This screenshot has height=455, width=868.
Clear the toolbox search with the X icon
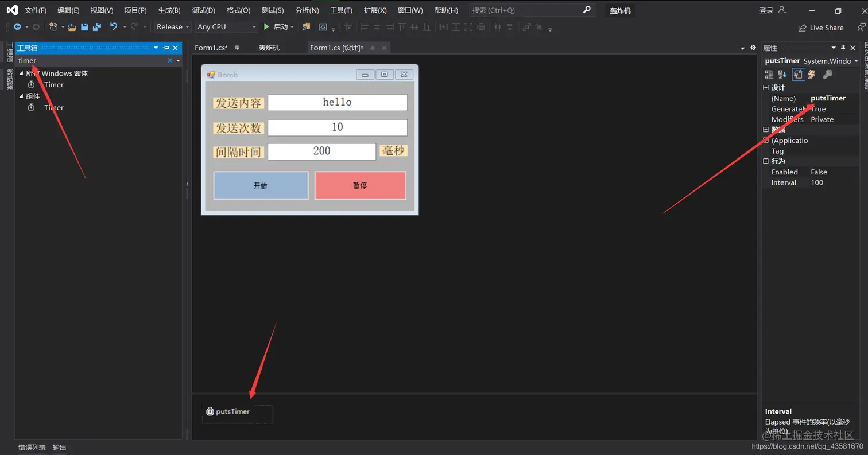pyautogui.click(x=170, y=60)
